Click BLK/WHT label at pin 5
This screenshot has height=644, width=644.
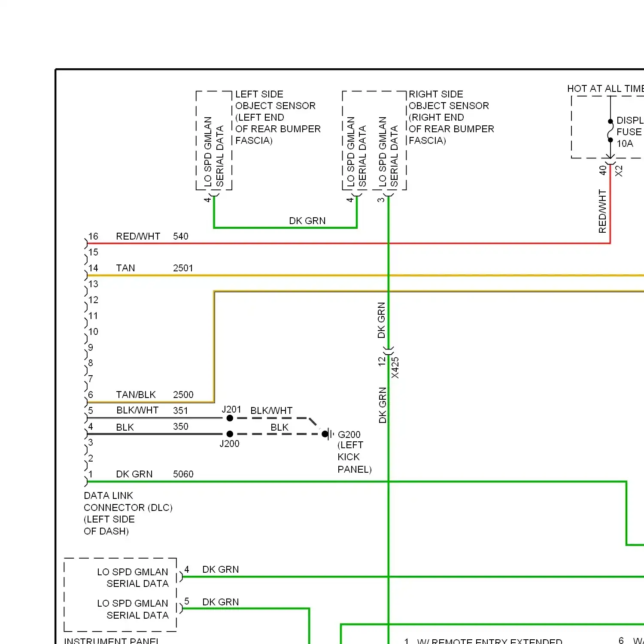[x=137, y=410]
